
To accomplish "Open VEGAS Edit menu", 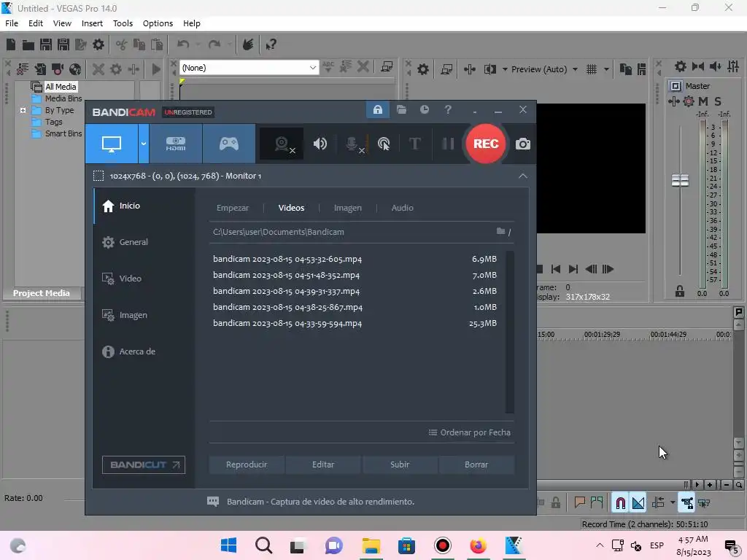I will click(35, 23).
